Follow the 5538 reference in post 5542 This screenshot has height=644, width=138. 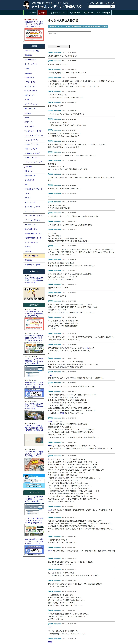pos(50,421)
